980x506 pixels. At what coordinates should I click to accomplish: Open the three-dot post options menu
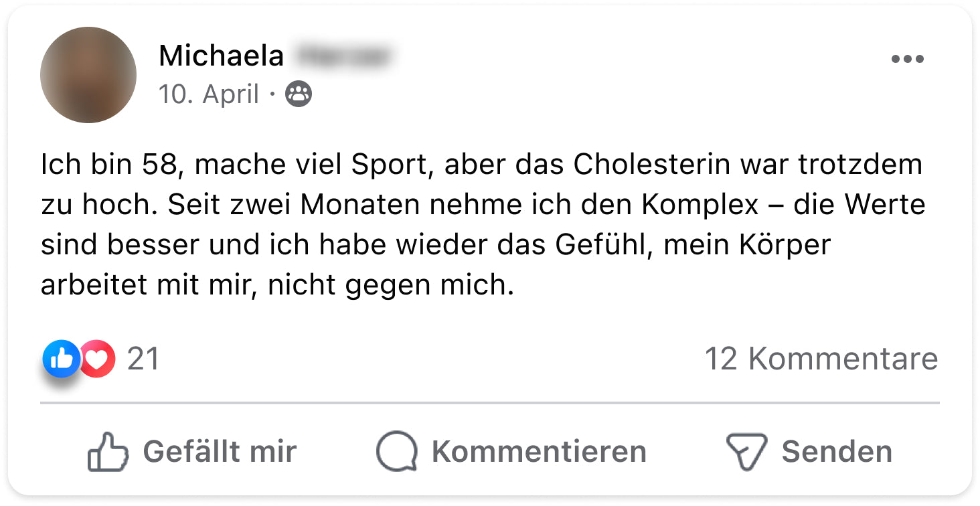(x=907, y=60)
